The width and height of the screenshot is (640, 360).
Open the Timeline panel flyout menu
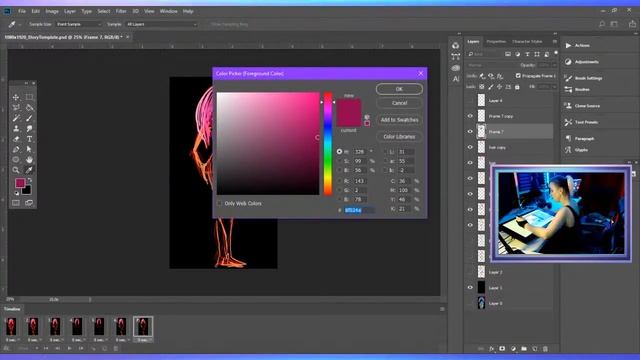442,309
